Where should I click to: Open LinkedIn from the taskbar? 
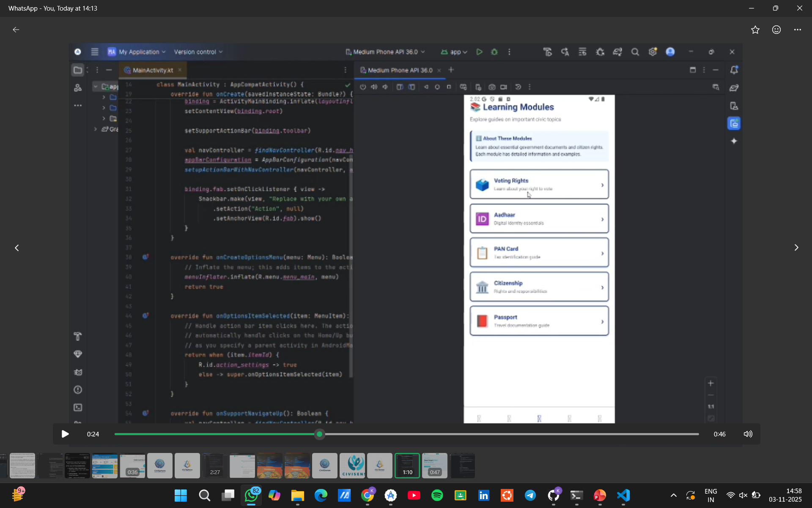coord(483,495)
